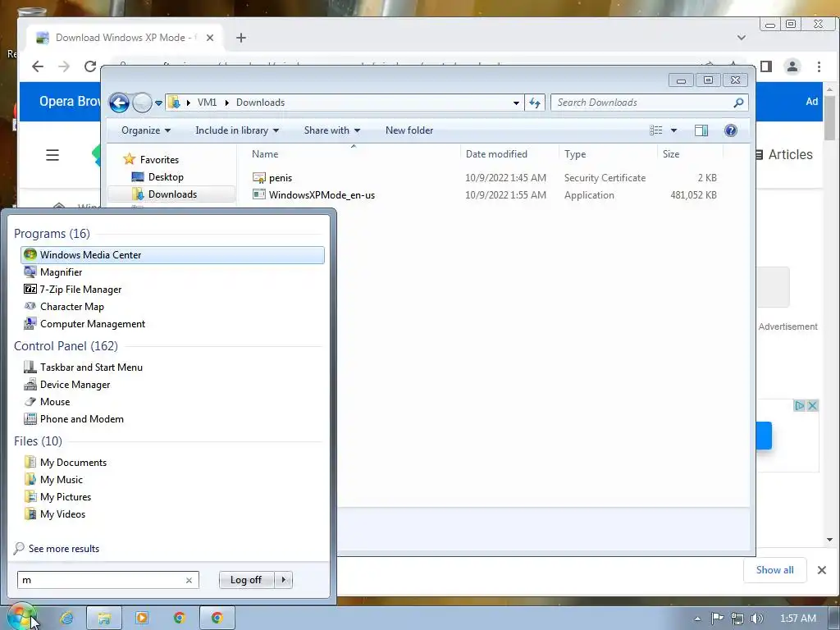Screen dimensions: 840x630
Task: Click the taskbar clock showing 1:57 AM
Action: point(797,619)
